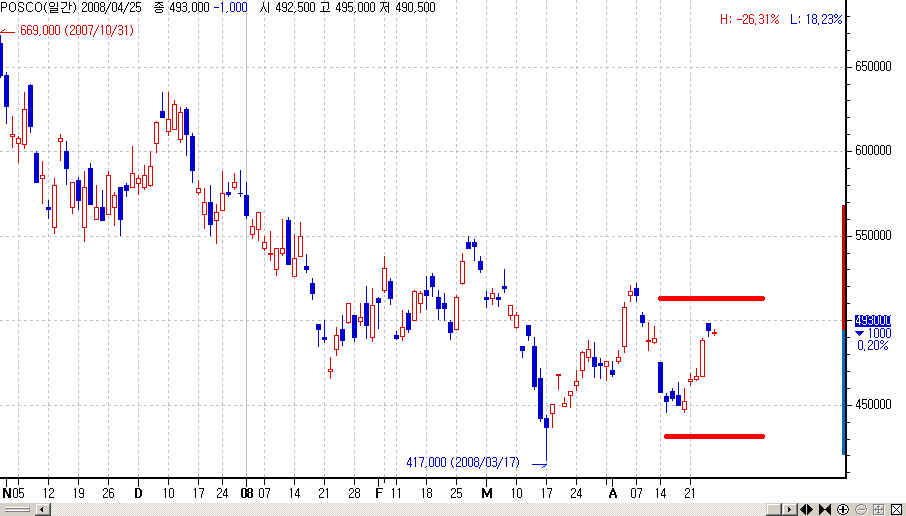Click the 417,000 (2008/03/17) low label
The width and height of the screenshot is (906, 516).
(463, 462)
